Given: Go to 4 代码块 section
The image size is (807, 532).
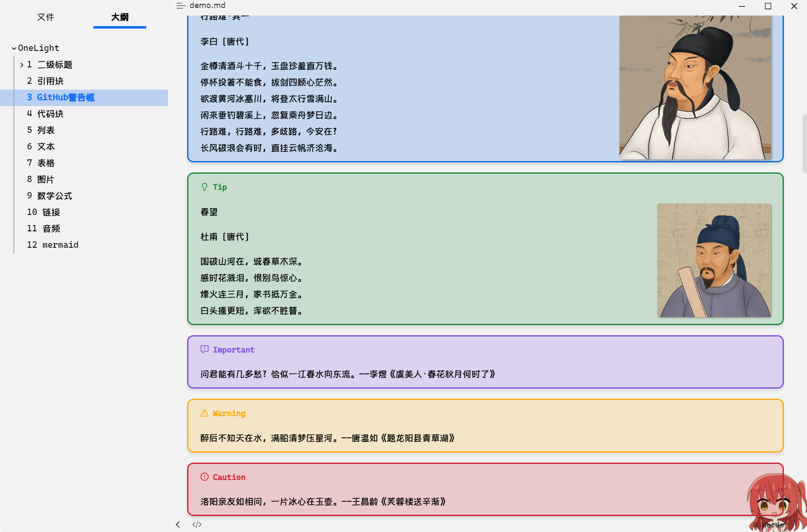Looking at the screenshot, I should click(45, 114).
